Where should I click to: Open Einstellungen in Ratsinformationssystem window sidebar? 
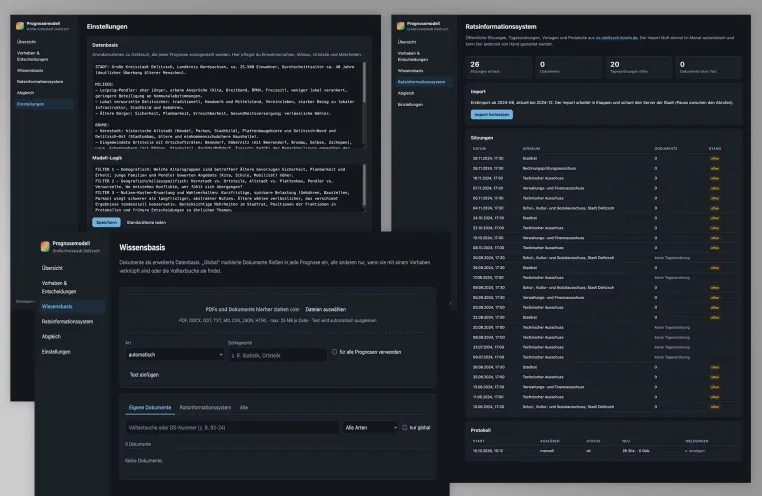410,104
